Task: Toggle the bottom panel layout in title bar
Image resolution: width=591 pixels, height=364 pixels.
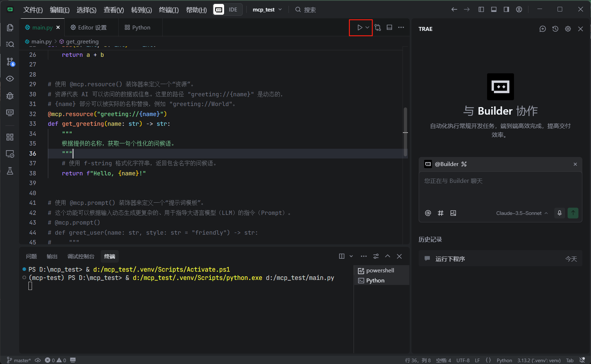Action: click(x=494, y=10)
